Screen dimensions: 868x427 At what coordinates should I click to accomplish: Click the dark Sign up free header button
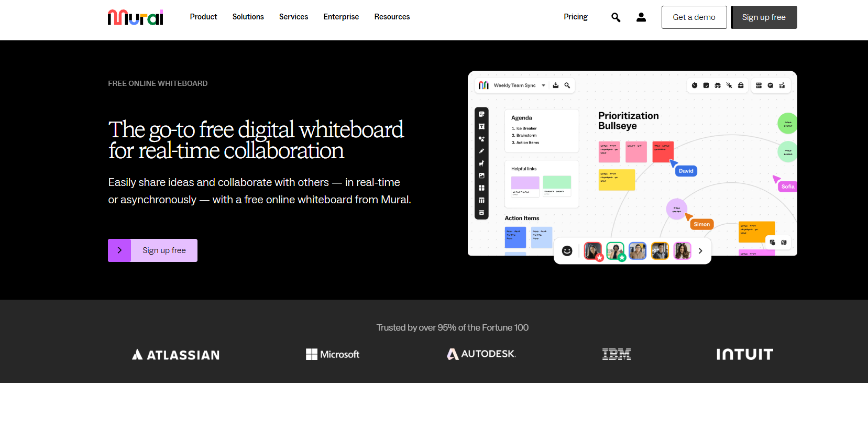(764, 17)
